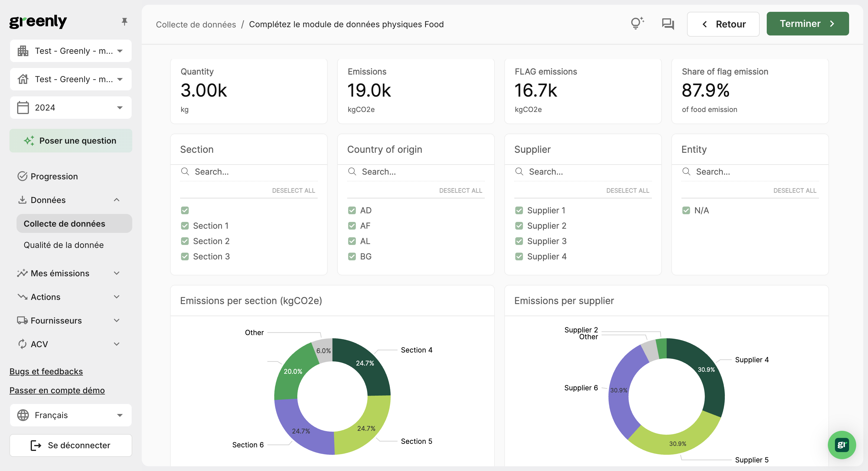Open Collecte de données menu item
The image size is (868, 471).
pyautogui.click(x=74, y=223)
